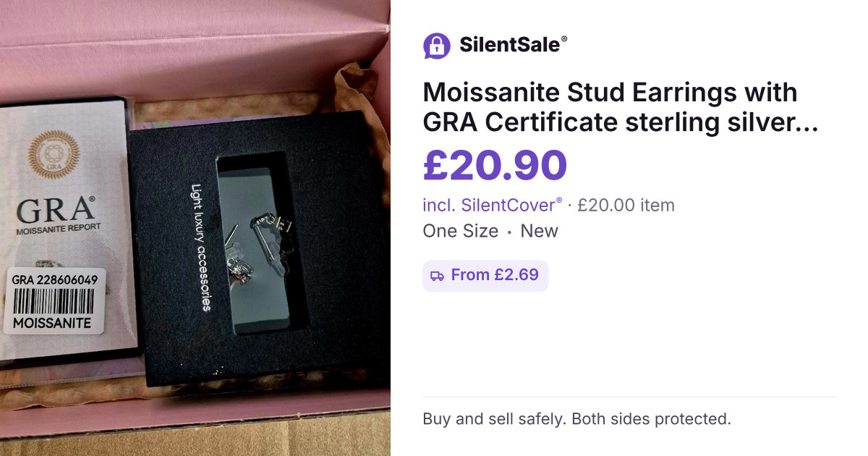
Task: Click the New condition label
Action: pos(540,231)
